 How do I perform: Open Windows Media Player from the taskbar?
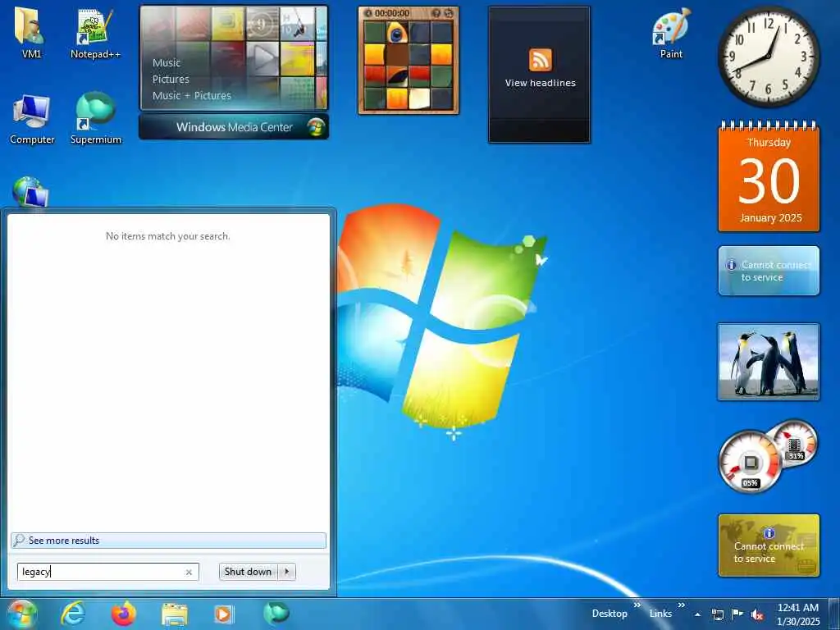tap(223, 614)
